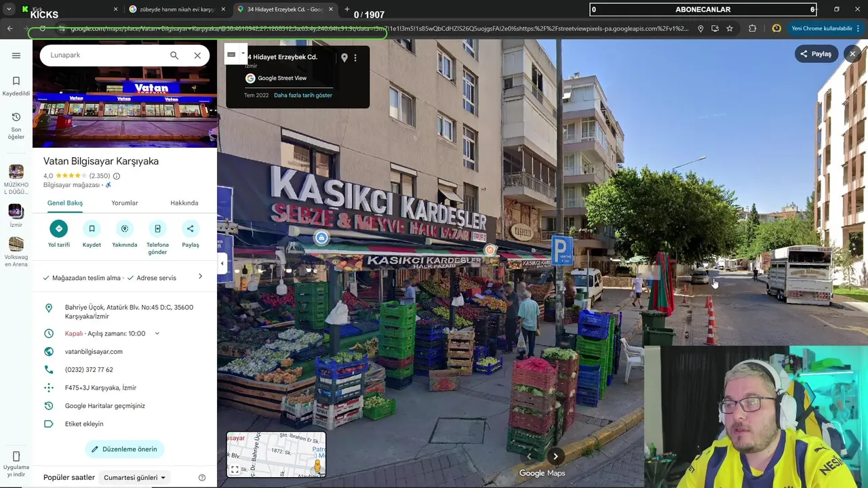Click the wheelchair accessibility icon
Screen dimensions: 868x488
pos(108,185)
